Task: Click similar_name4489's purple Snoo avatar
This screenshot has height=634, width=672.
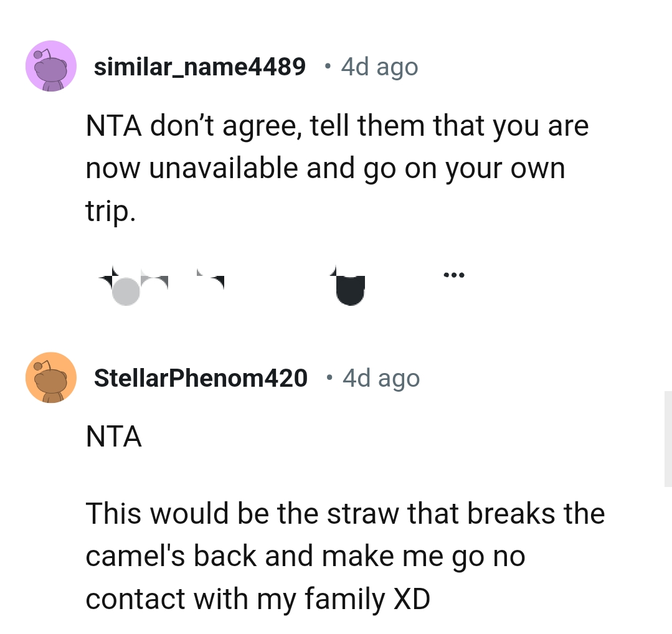Action: pos(50,66)
